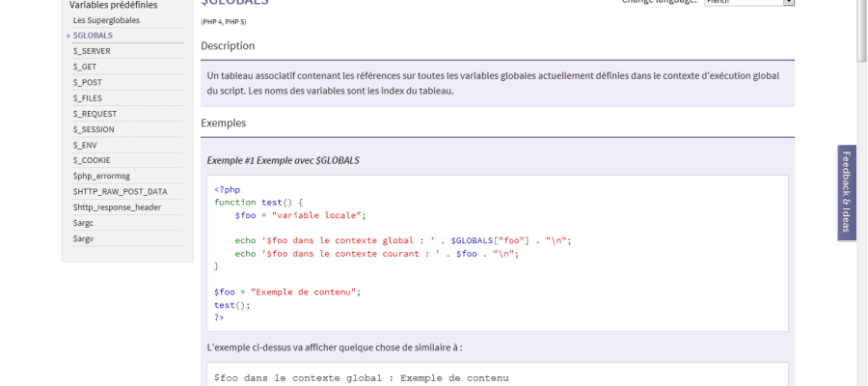
Task: Click the Variables prédéfinies sidebar heading
Action: click(113, 5)
